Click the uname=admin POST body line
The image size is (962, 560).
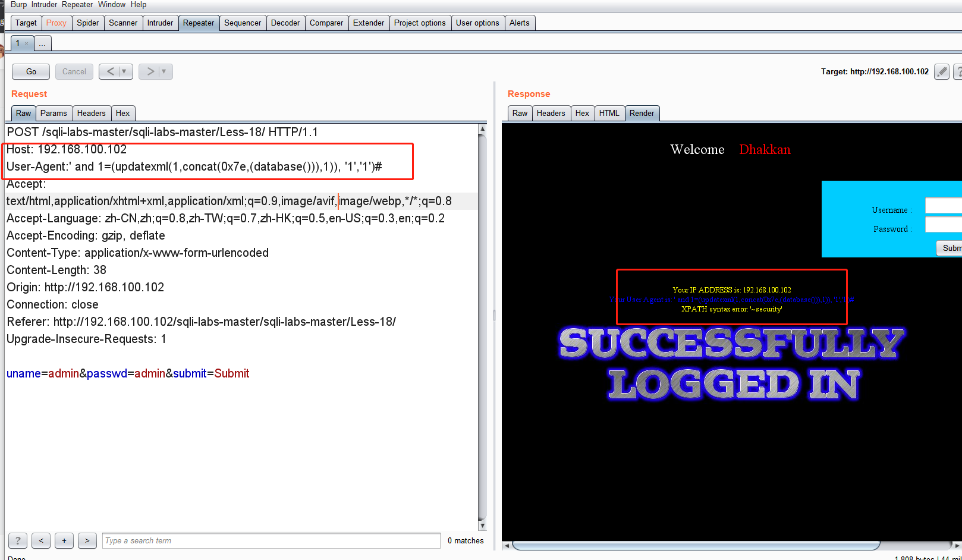[128, 373]
